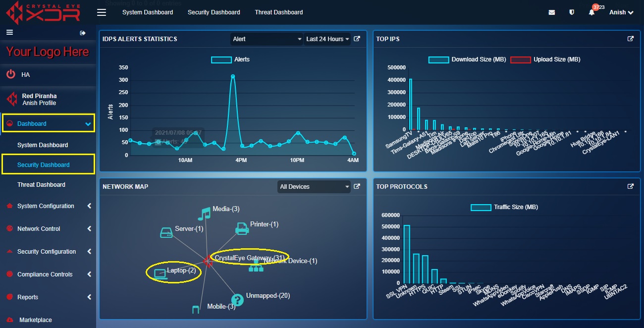Expand the System Configuration chevron
The height and width of the screenshot is (328, 644).
coord(89,206)
